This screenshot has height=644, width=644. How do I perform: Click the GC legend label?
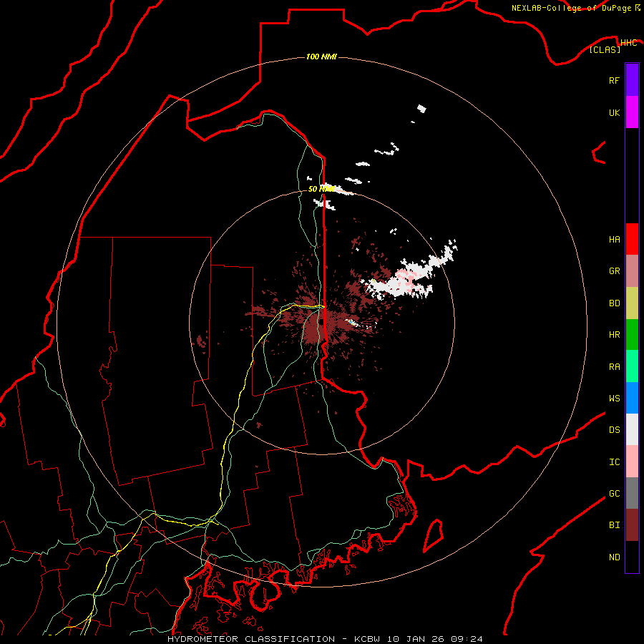tap(614, 494)
